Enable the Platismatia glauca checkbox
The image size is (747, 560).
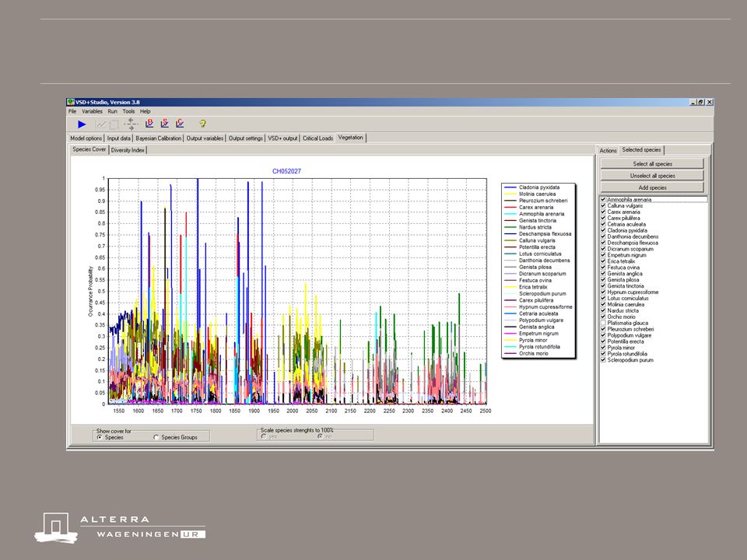(603, 323)
